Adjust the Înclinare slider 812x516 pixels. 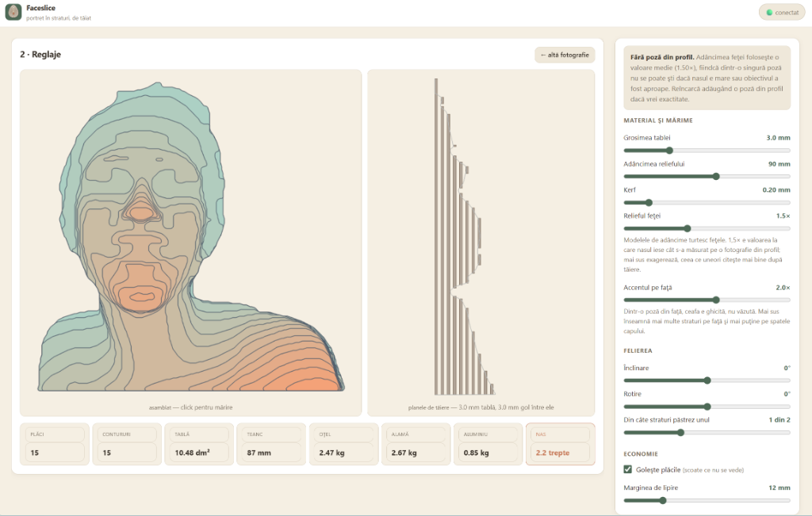[707, 380]
